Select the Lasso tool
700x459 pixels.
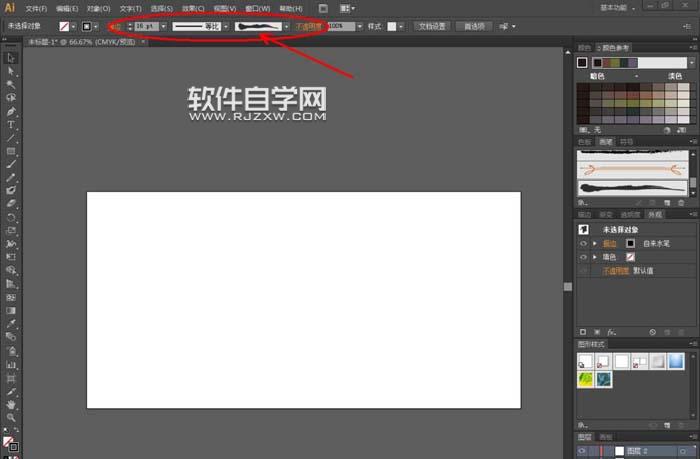[x=11, y=97]
